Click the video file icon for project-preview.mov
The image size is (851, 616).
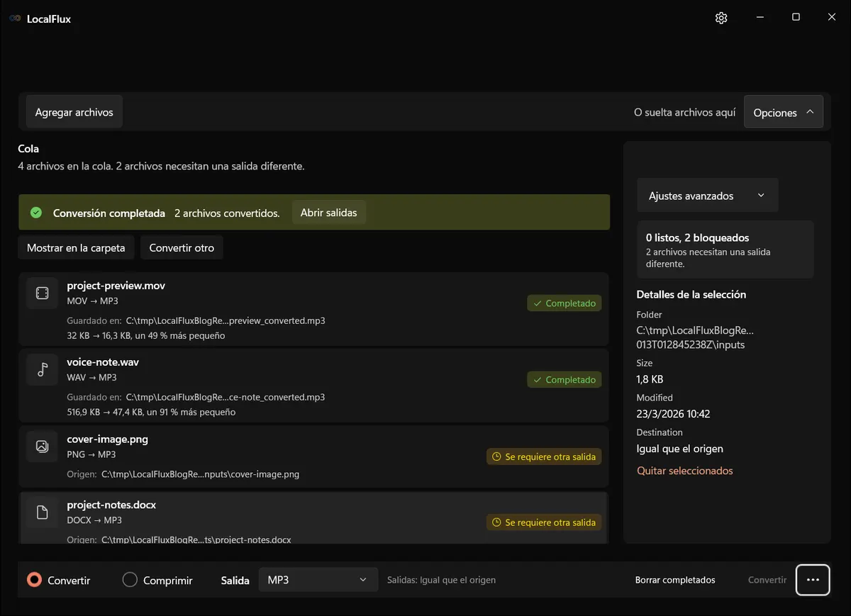click(42, 293)
